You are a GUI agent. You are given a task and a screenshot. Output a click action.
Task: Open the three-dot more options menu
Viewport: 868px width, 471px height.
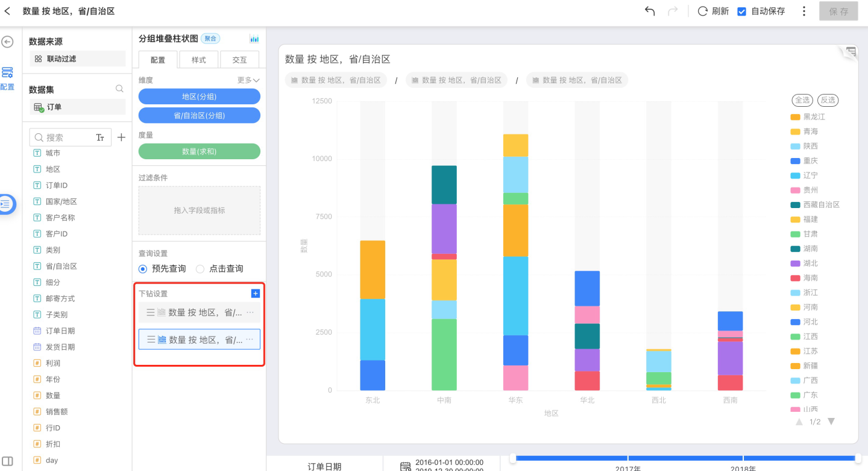tap(804, 11)
